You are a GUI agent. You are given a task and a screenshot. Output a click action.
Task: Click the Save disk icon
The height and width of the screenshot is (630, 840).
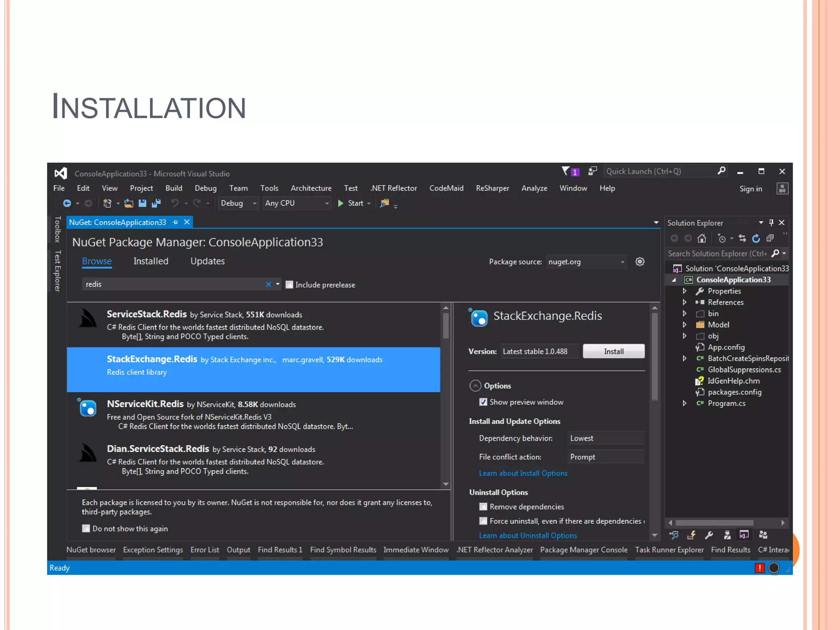click(142, 203)
